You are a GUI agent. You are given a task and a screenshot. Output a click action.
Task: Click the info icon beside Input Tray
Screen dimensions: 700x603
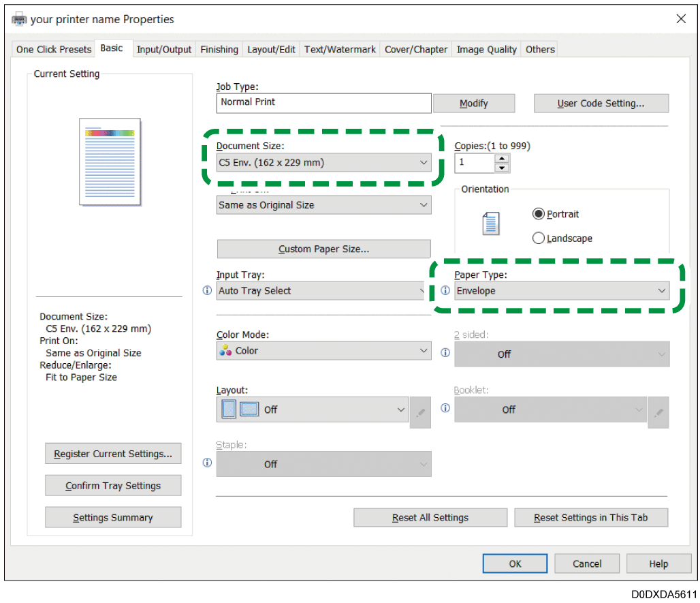pos(208,291)
